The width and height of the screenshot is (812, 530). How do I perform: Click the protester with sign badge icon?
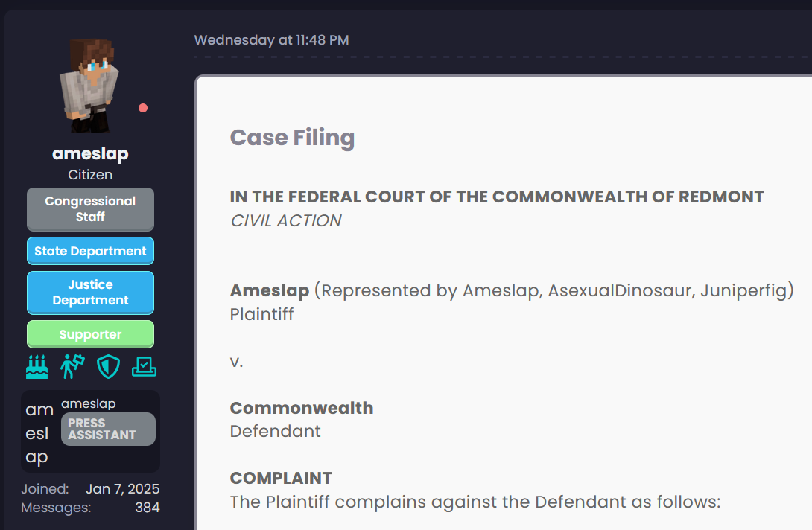point(72,366)
